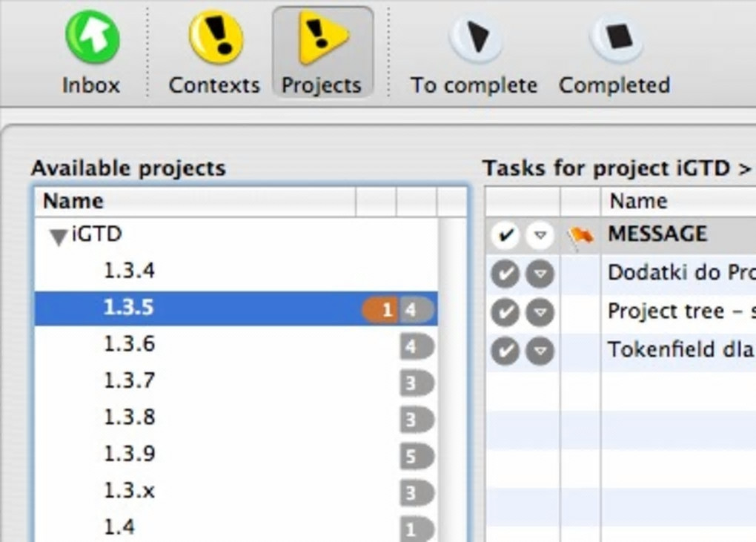
Task: Open dropdown arrow on MESSAGE task row
Action: point(540,237)
